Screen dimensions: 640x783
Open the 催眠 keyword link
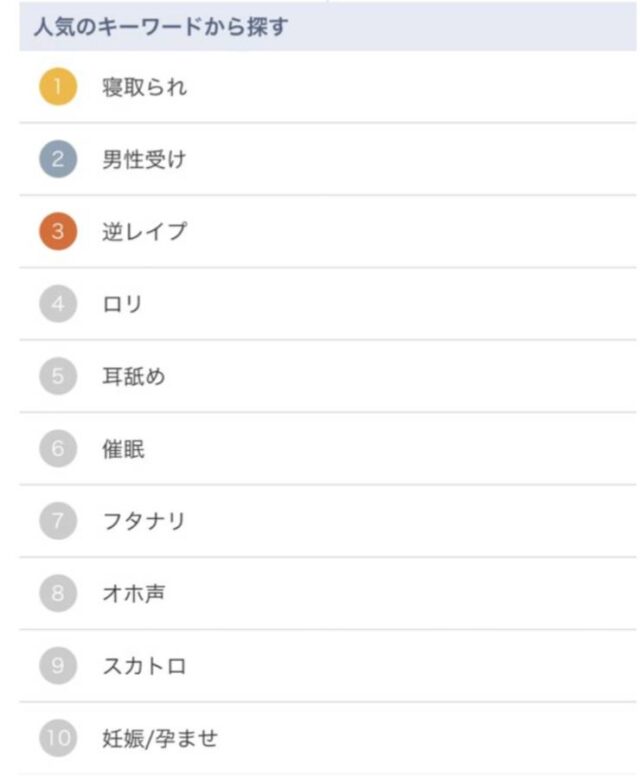pyautogui.click(x=123, y=449)
